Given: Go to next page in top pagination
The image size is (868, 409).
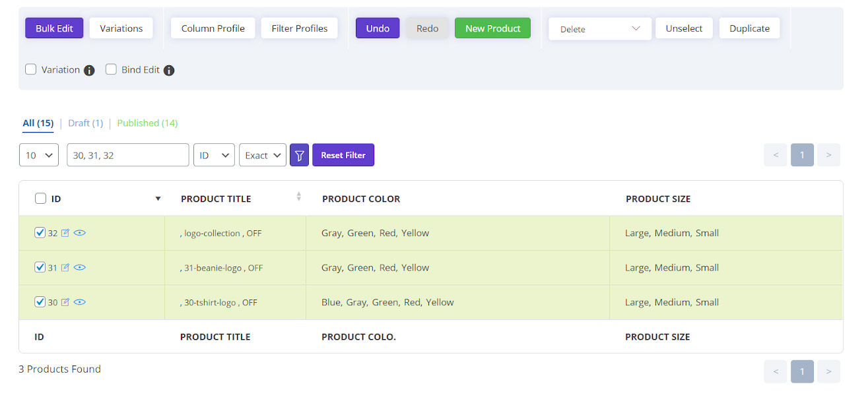Looking at the screenshot, I should click(x=828, y=155).
